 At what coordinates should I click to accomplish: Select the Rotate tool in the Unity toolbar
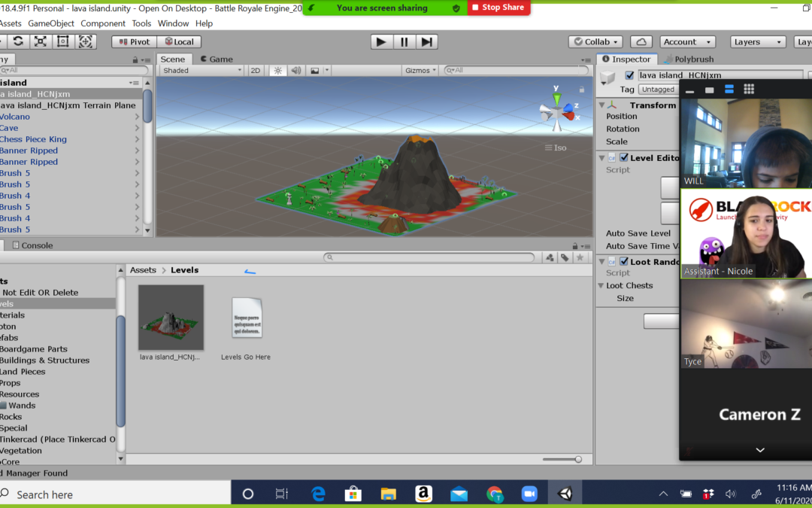pyautogui.click(x=18, y=41)
